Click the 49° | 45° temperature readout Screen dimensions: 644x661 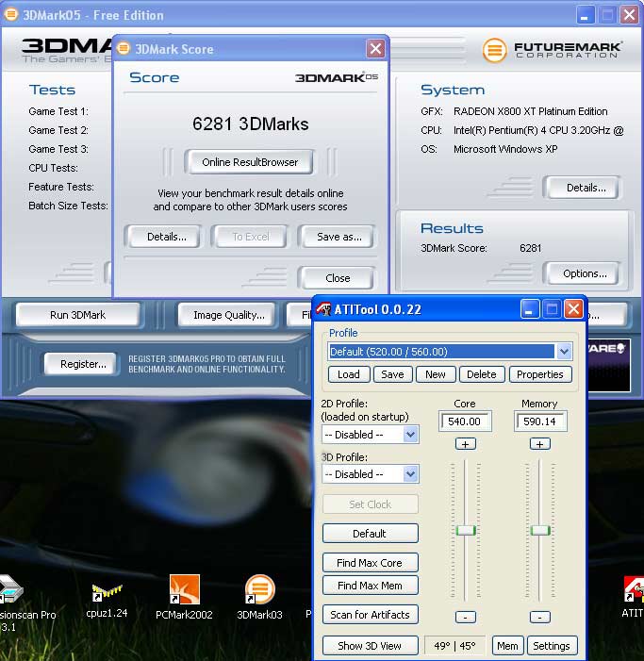pyautogui.click(x=454, y=645)
